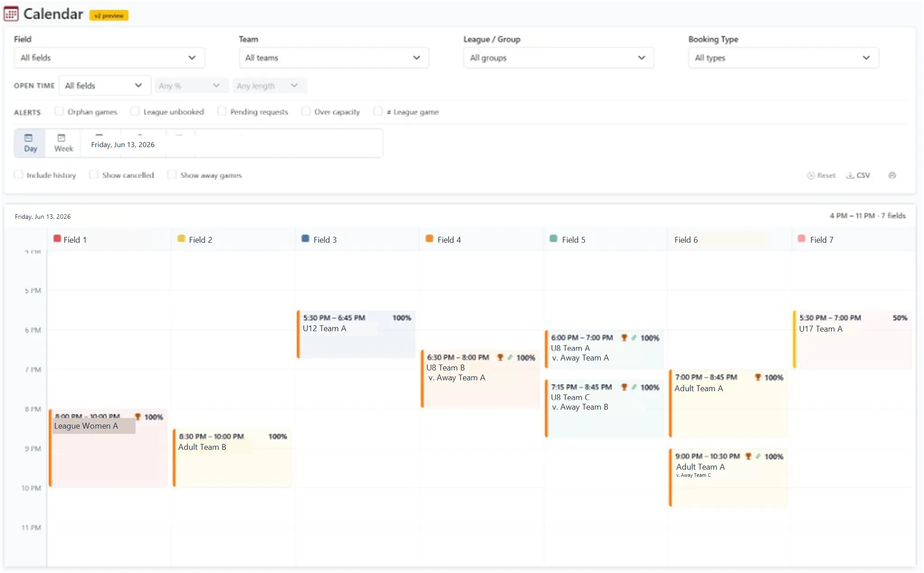Open the U17 Team A booking on Field 7

point(853,339)
